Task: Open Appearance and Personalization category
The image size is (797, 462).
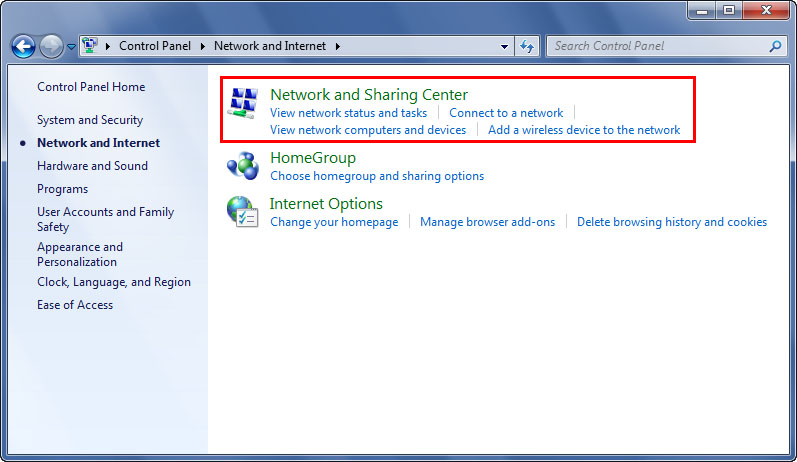Action: pos(80,254)
